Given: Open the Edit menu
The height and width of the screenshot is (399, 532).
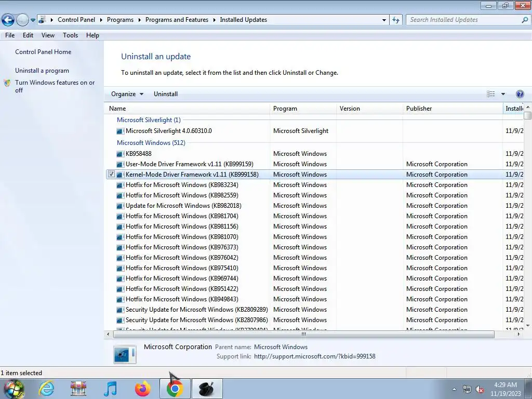Looking at the screenshot, I should coord(28,35).
